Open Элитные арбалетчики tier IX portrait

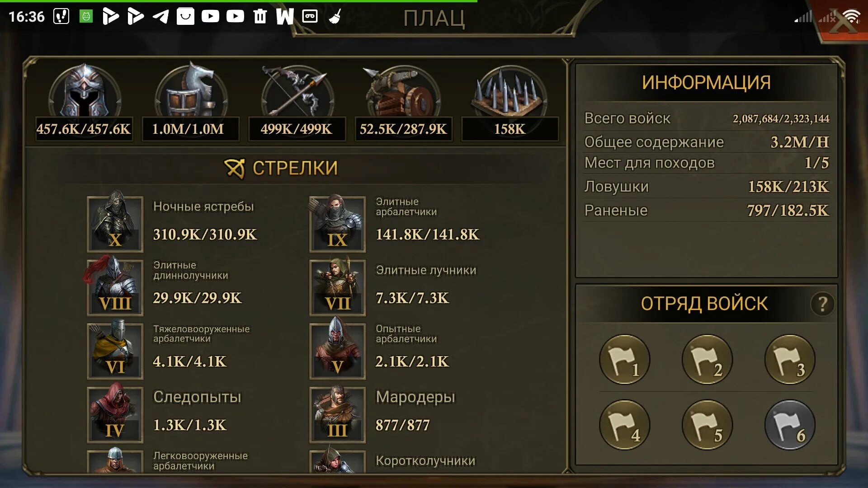click(x=337, y=224)
